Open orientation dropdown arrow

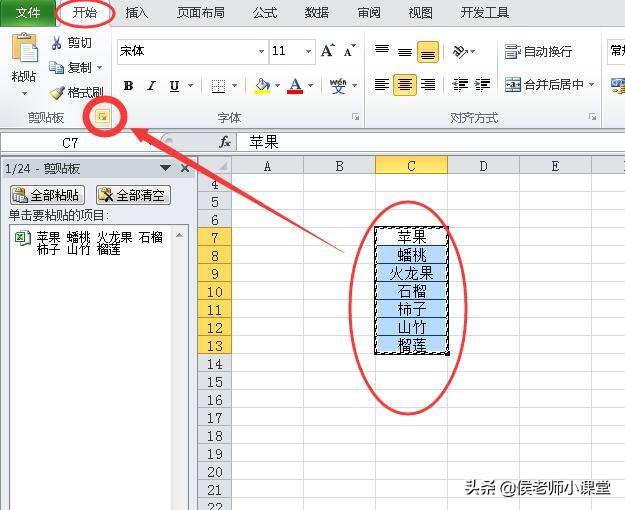pyautogui.click(x=473, y=51)
